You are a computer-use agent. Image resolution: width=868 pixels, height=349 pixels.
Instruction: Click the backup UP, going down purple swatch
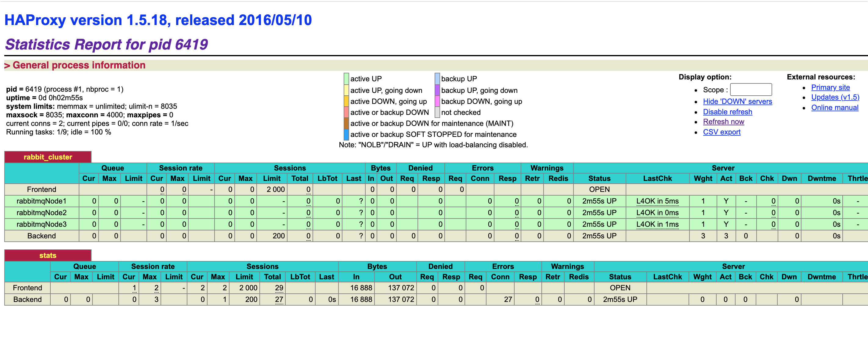(437, 90)
